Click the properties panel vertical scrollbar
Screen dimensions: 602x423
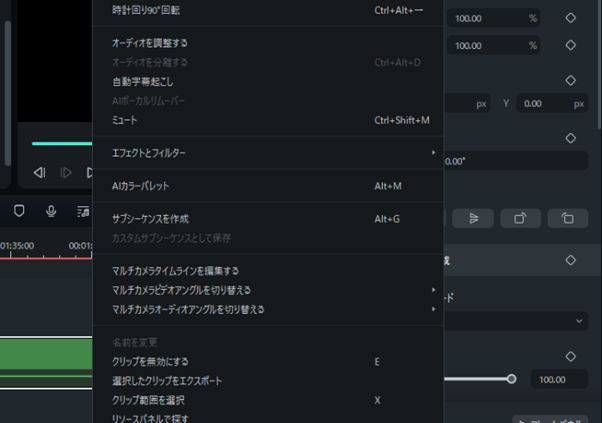coord(600,65)
